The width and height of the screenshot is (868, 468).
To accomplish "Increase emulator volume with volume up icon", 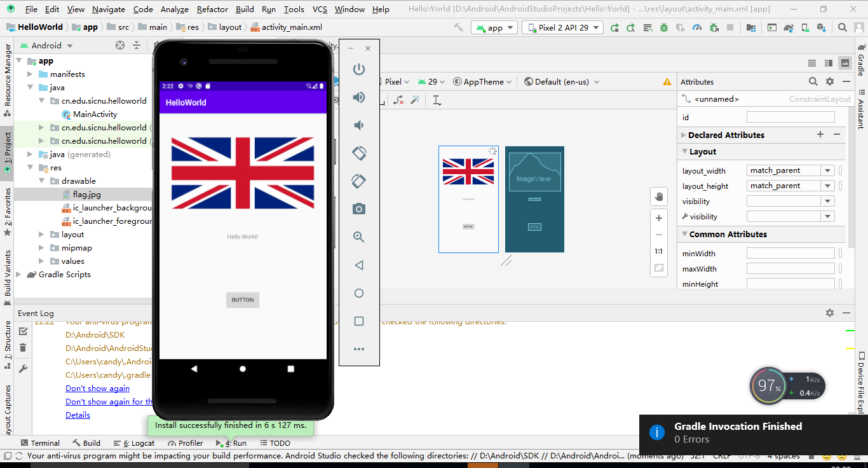I will point(359,97).
